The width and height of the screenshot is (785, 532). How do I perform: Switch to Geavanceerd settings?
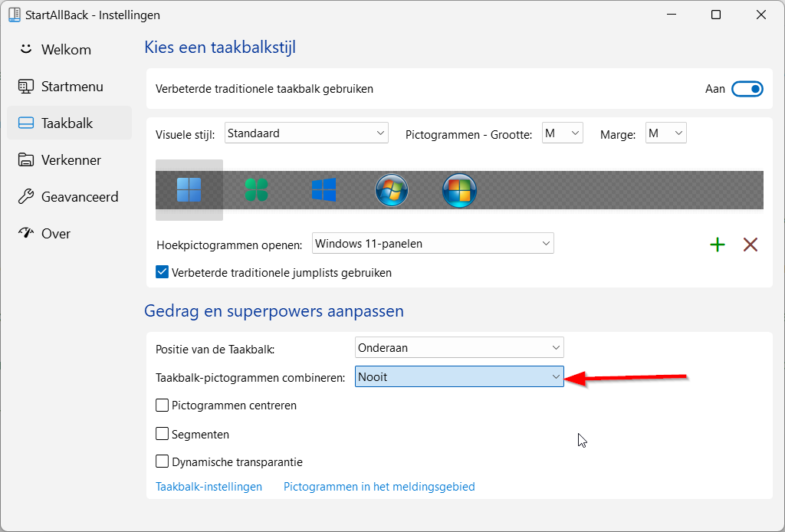pyautogui.click(x=69, y=197)
